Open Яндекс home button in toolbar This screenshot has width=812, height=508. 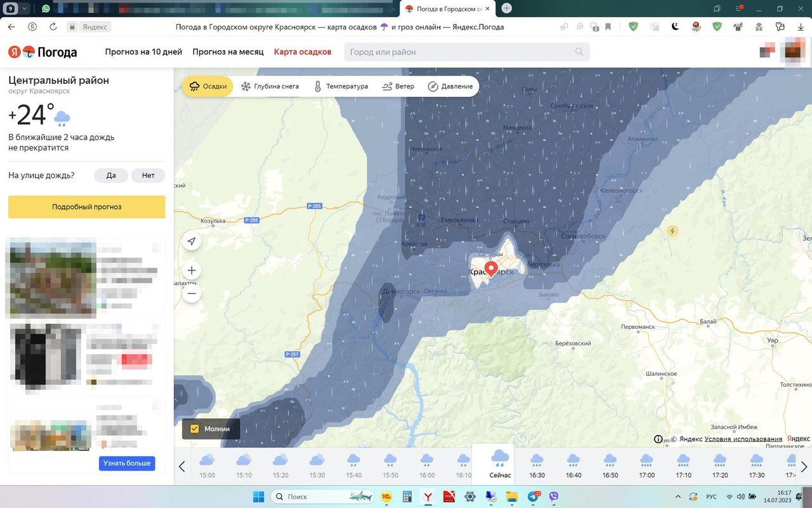[32, 27]
